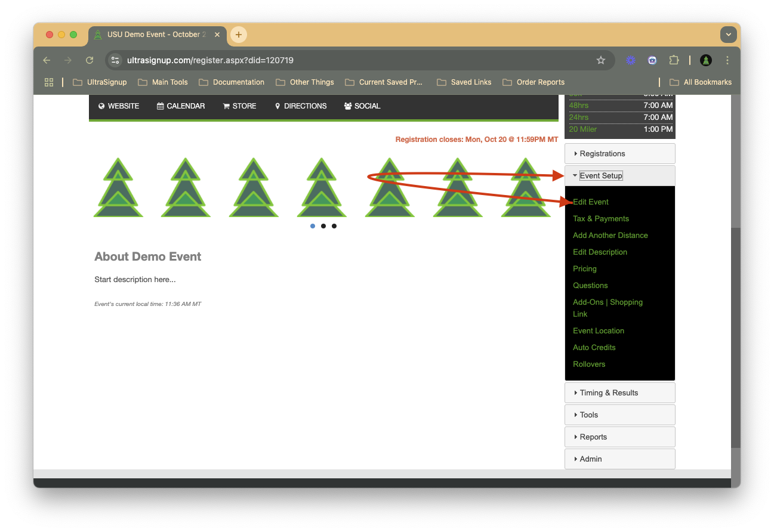Expand the Registrations panel
This screenshot has width=774, height=532.
(x=619, y=154)
